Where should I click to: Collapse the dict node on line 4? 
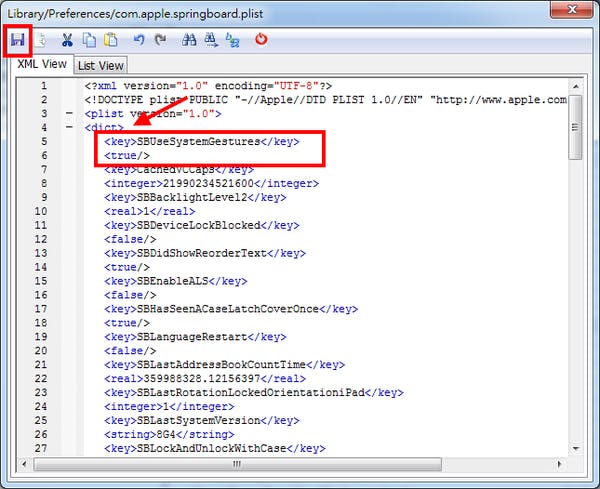(x=69, y=127)
